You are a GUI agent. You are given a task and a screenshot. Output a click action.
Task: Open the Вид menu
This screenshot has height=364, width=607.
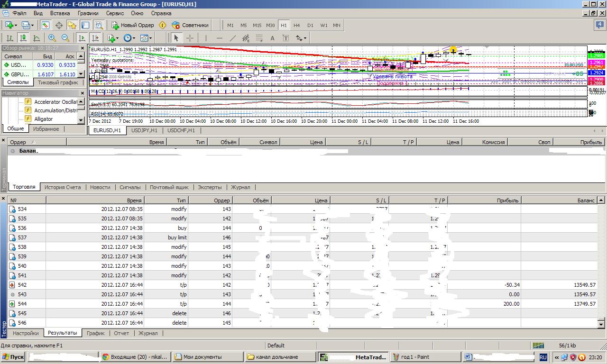[38, 13]
